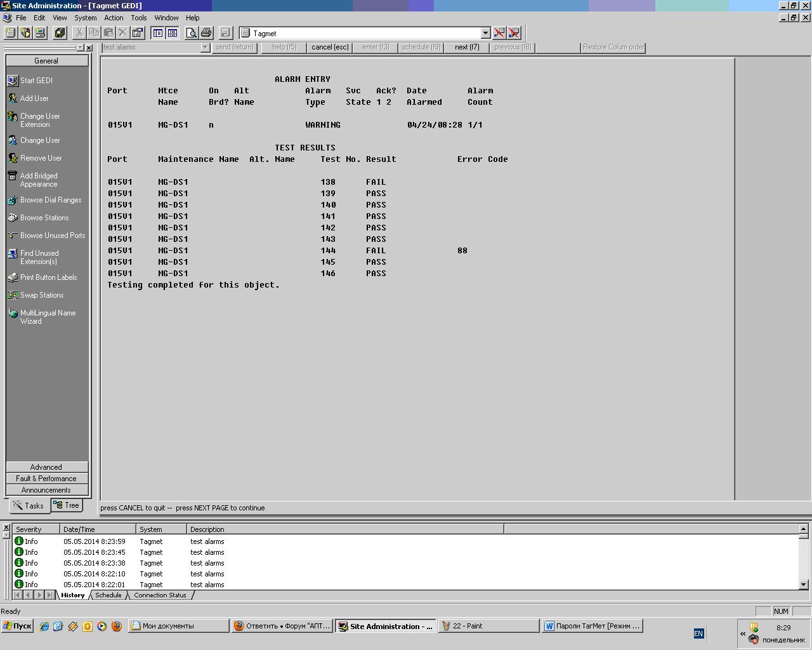
Task: Expand the Announcements task group
Action: 47,490
